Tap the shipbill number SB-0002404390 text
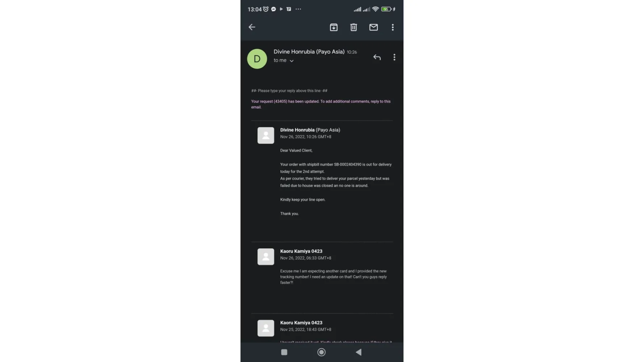The image size is (644, 362). [x=347, y=164]
